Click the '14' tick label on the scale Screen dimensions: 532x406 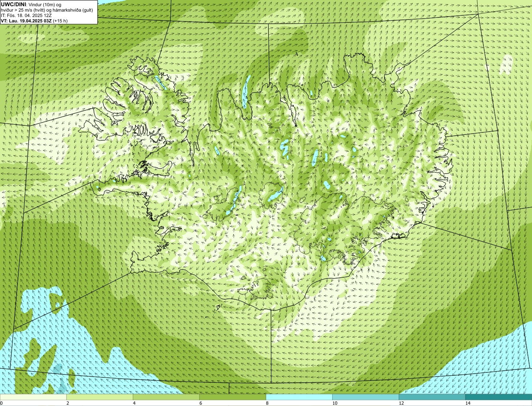coord(468,403)
